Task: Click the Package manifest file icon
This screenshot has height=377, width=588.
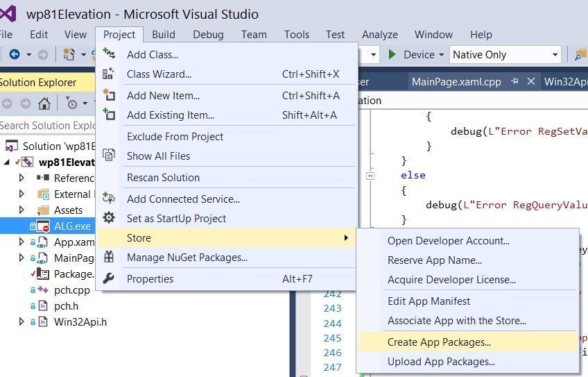Action: click(43, 274)
